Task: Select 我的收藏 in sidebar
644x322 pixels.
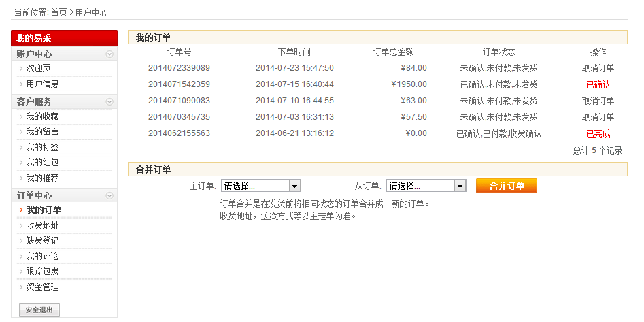Action: [42, 116]
